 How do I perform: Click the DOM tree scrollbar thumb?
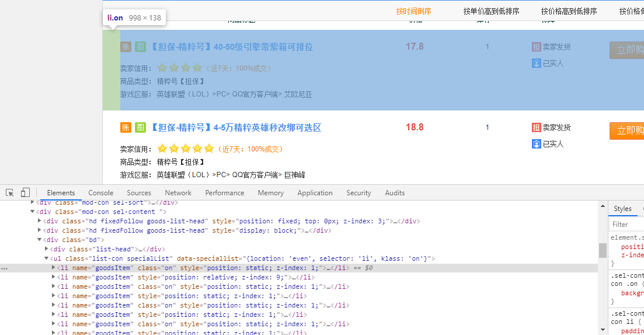click(603, 250)
